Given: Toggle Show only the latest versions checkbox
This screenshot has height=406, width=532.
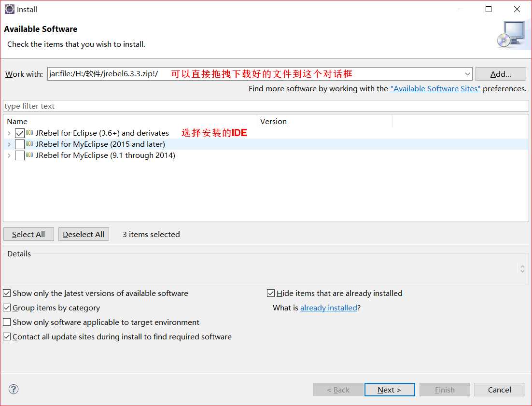Looking at the screenshot, I should pos(7,293).
